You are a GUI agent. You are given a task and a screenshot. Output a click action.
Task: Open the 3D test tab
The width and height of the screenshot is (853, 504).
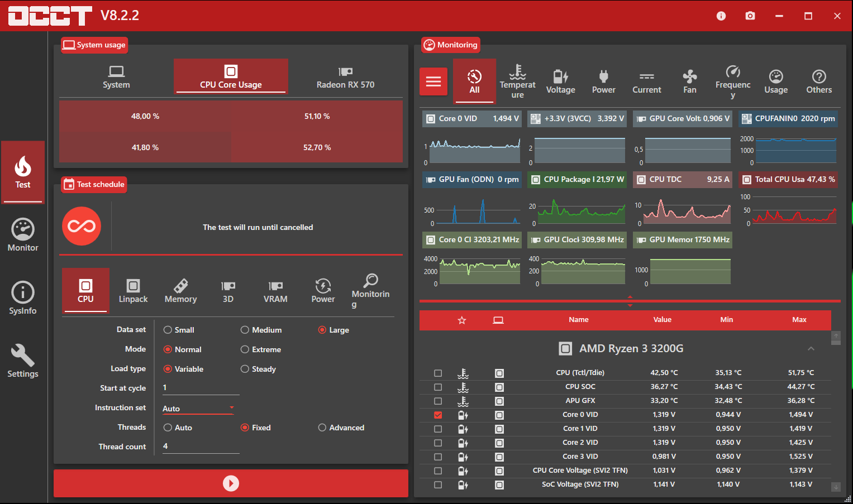pyautogui.click(x=228, y=290)
